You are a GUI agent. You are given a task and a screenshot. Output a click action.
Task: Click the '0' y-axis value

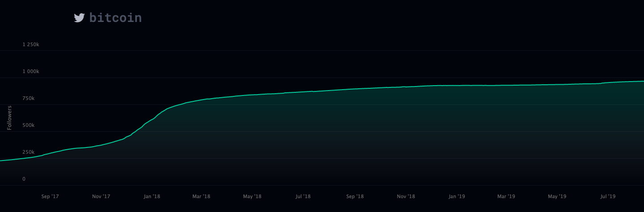click(x=24, y=179)
